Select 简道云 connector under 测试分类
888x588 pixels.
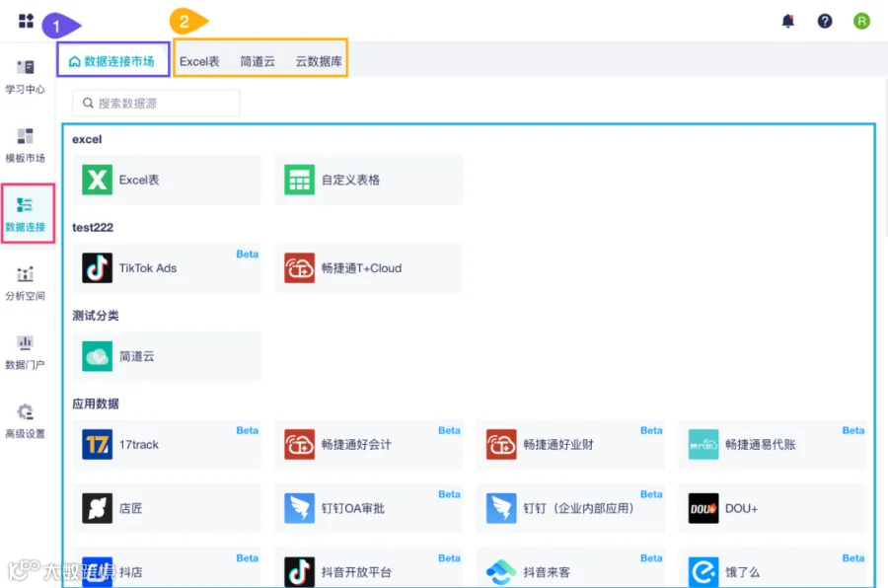(167, 356)
